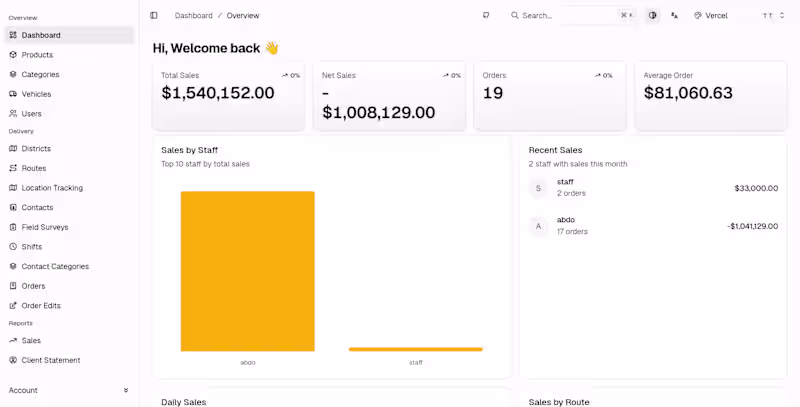The image size is (800, 407).
Task: Collapse the sidebar with the panel icon
Action: click(154, 15)
